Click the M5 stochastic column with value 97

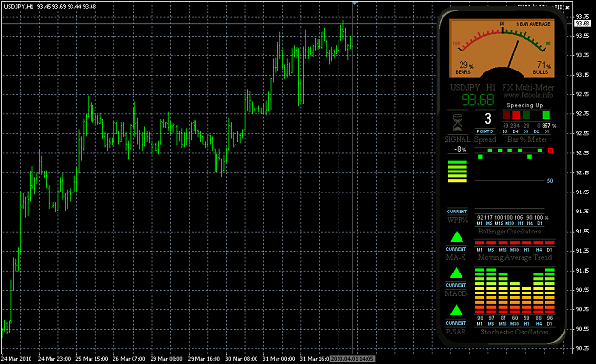pyautogui.click(x=491, y=291)
